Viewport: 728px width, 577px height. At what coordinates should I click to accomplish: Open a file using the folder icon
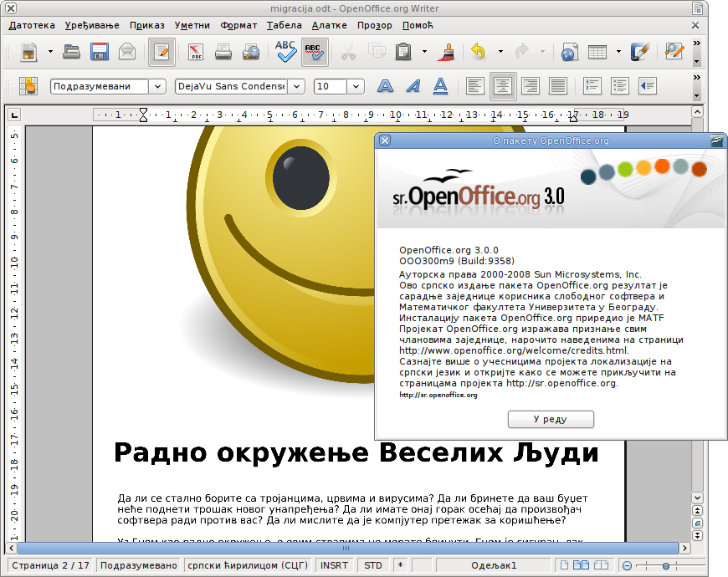(71, 52)
